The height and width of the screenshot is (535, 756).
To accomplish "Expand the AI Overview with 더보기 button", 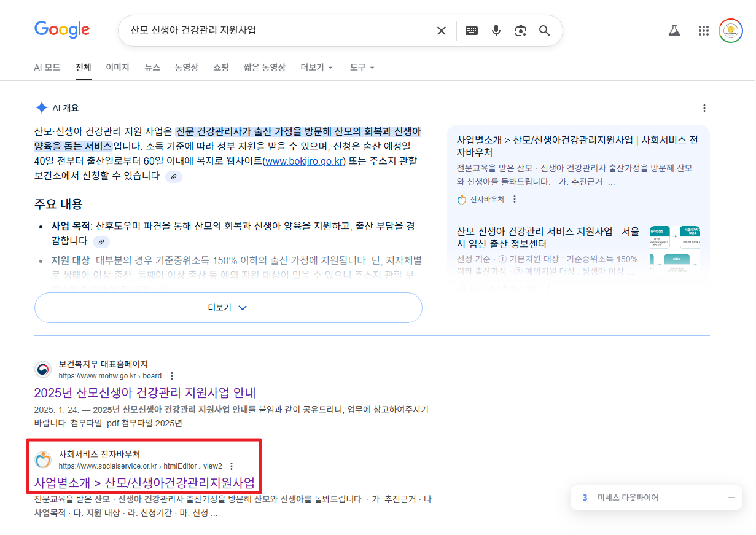I will click(228, 307).
